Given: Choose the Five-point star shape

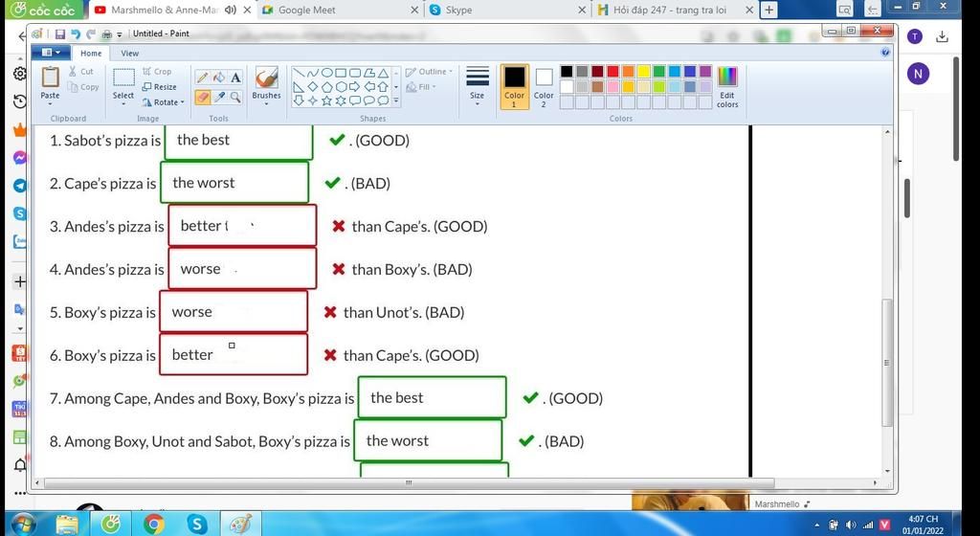Looking at the screenshot, I should point(327,100).
